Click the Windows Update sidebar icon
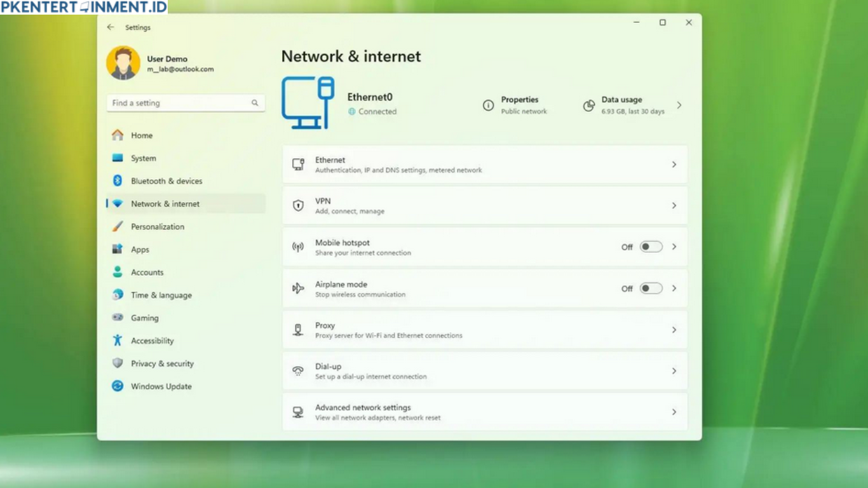 coord(118,386)
